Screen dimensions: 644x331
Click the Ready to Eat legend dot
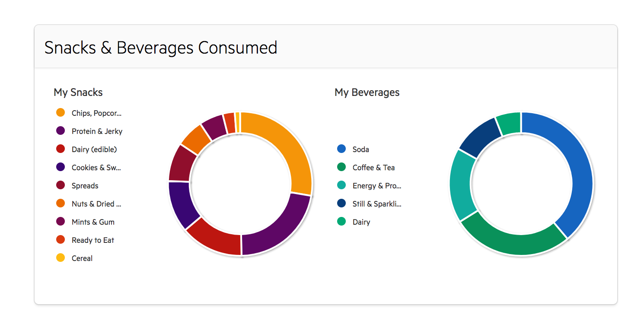[x=61, y=240]
